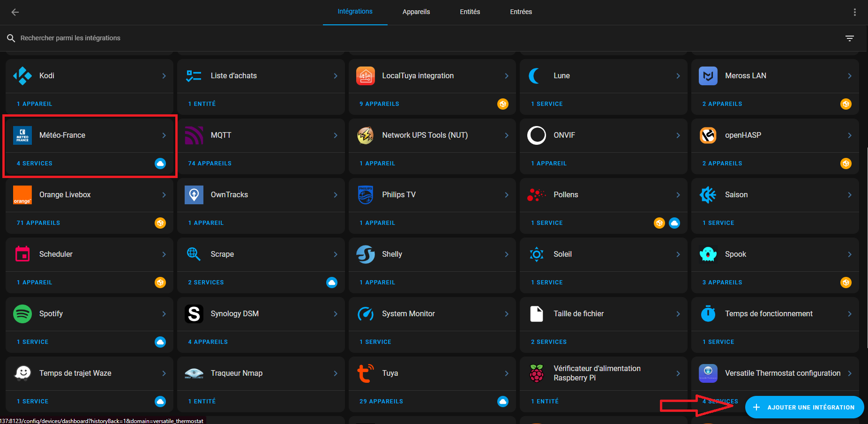Click the Saison snowflake icon
868x424 pixels.
708,195
